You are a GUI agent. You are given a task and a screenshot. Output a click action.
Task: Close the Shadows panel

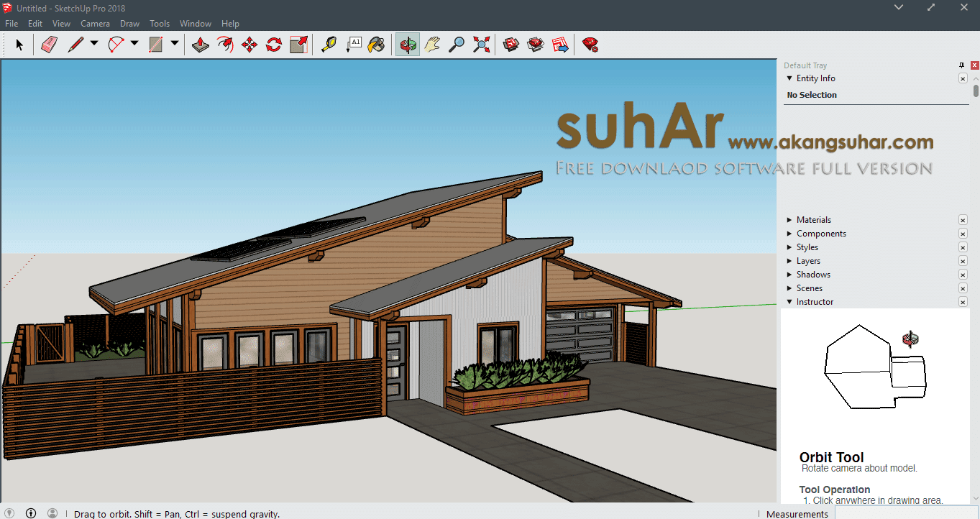[963, 275]
